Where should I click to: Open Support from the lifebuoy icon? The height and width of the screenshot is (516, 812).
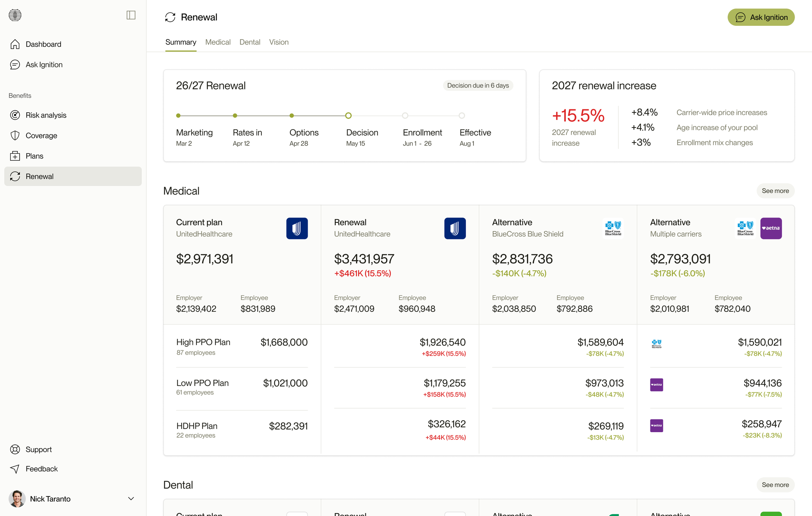pos(15,450)
